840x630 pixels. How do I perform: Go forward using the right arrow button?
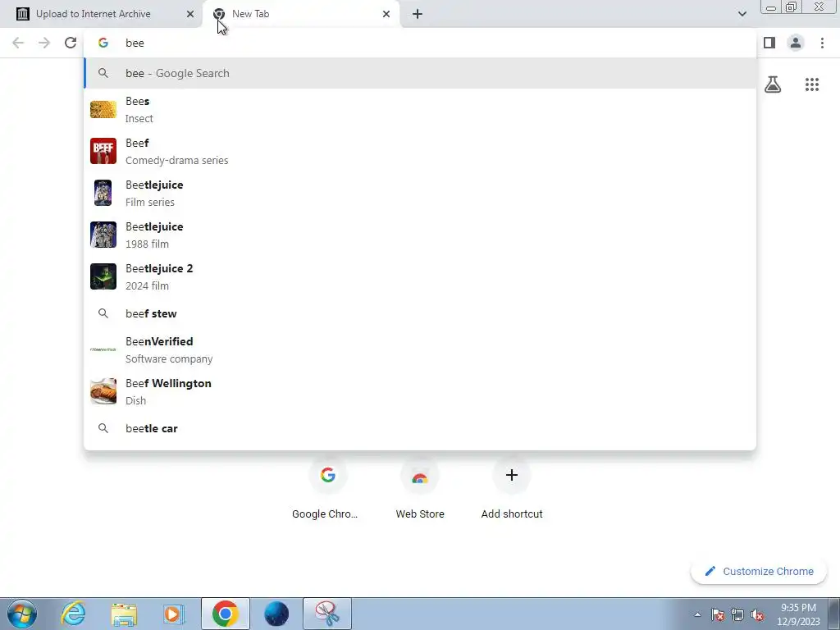[44, 43]
